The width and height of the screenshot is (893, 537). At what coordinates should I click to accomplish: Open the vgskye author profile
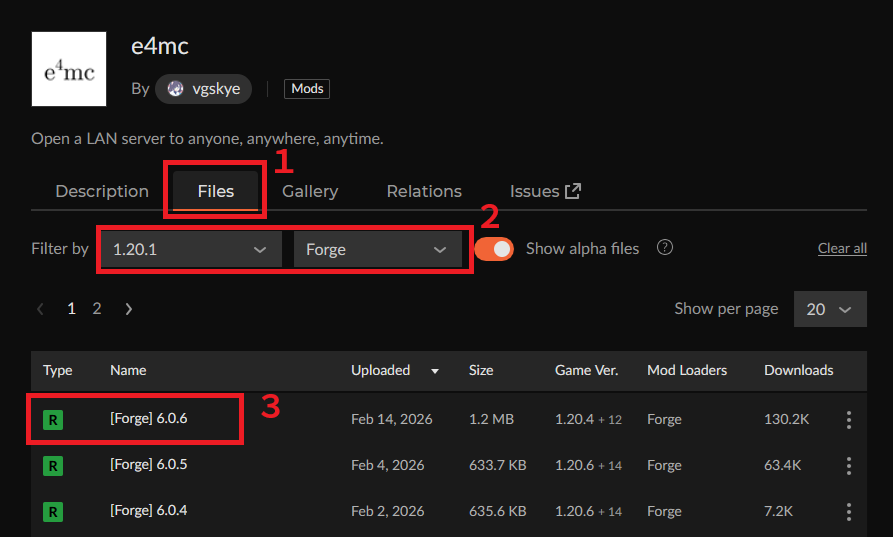[x=204, y=89]
